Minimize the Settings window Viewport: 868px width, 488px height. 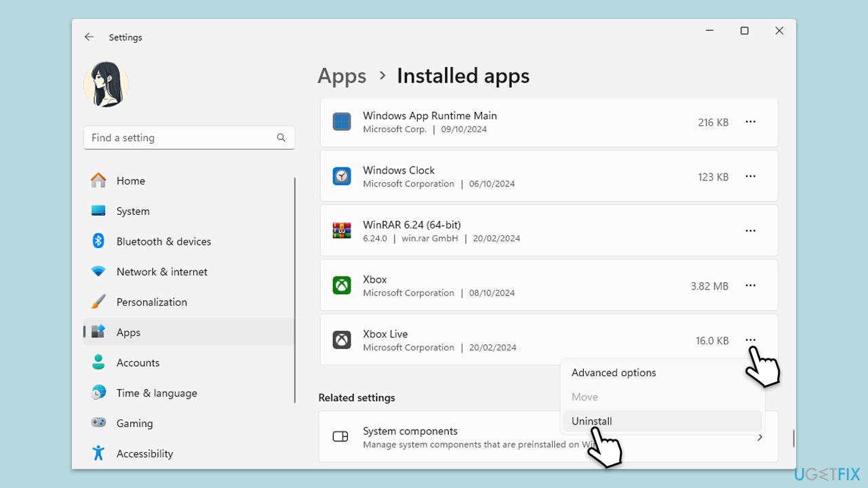tap(709, 30)
